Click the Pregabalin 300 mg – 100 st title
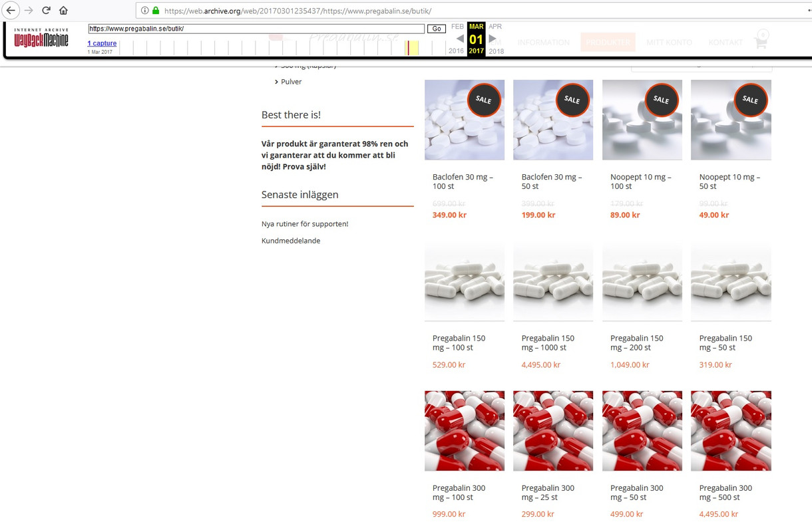The image size is (812, 532). tap(459, 493)
